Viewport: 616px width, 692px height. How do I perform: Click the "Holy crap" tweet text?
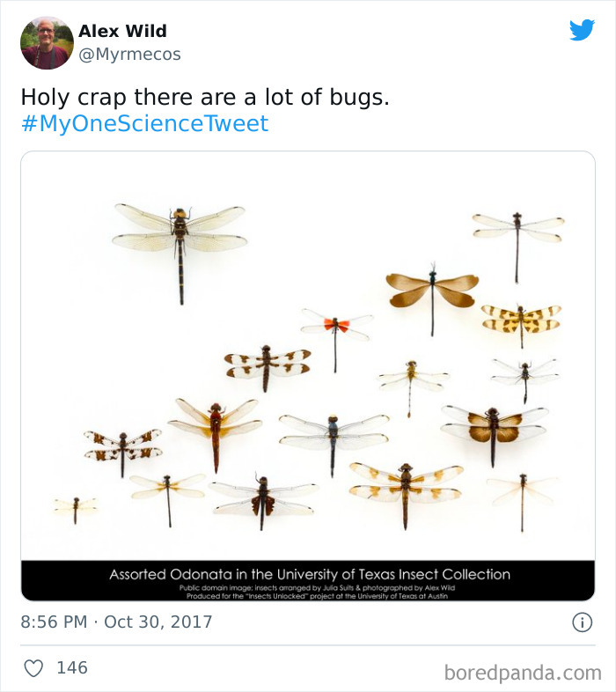coord(204,97)
